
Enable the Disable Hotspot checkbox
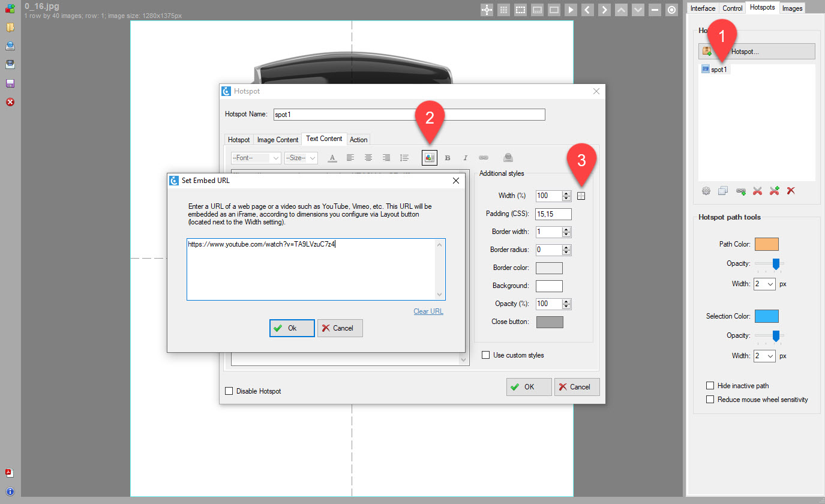click(229, 391)
